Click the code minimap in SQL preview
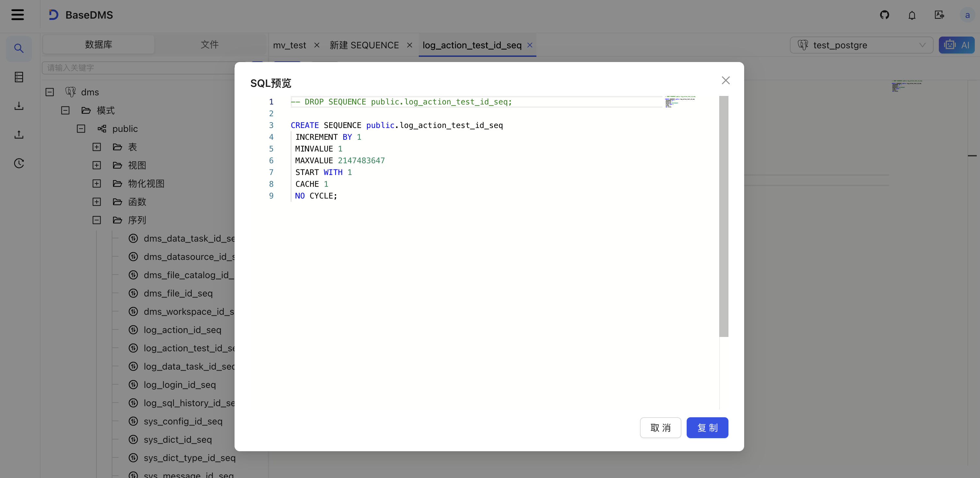Viewport: 980px width, 478px height. click(680, 102)
